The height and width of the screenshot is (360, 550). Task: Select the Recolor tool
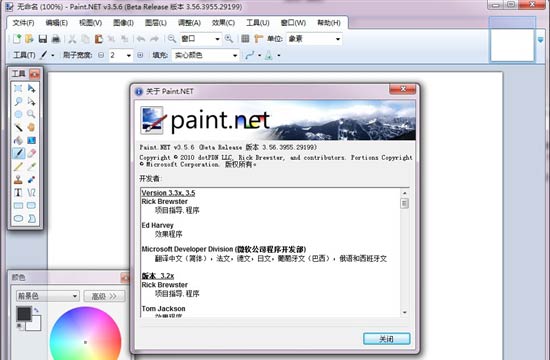32,179
